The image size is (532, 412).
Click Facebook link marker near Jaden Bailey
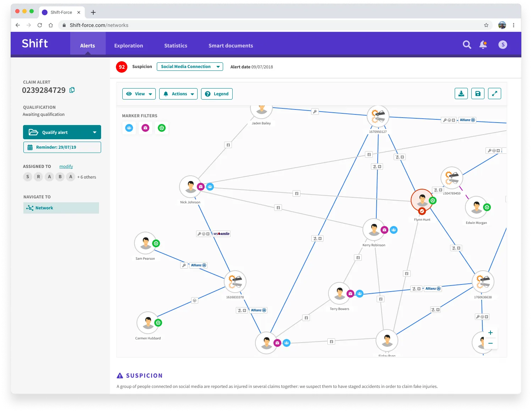(x=228, y=145)
